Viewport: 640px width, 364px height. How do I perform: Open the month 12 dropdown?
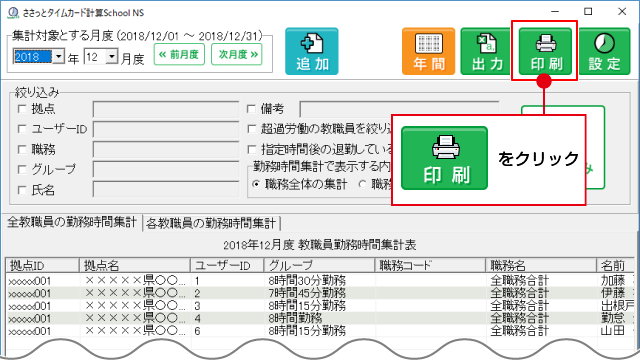(x=111, y=56)
